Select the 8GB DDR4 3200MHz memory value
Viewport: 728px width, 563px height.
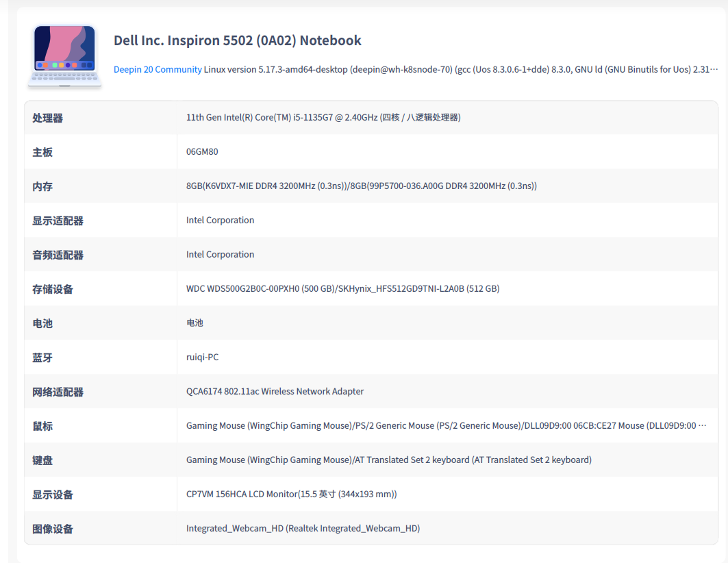point(361,186)
